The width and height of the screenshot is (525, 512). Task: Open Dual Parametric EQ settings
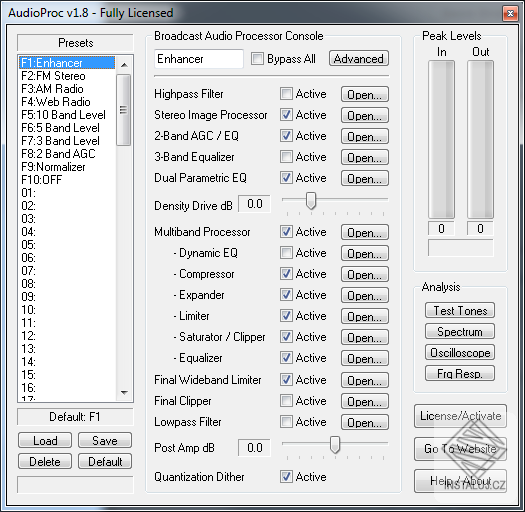click(x=365, y=178)
